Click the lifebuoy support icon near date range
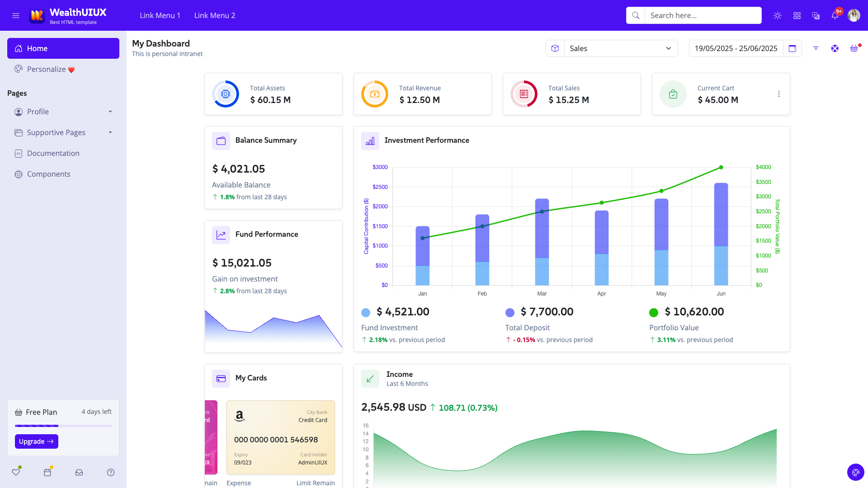 tap(834, 48)
